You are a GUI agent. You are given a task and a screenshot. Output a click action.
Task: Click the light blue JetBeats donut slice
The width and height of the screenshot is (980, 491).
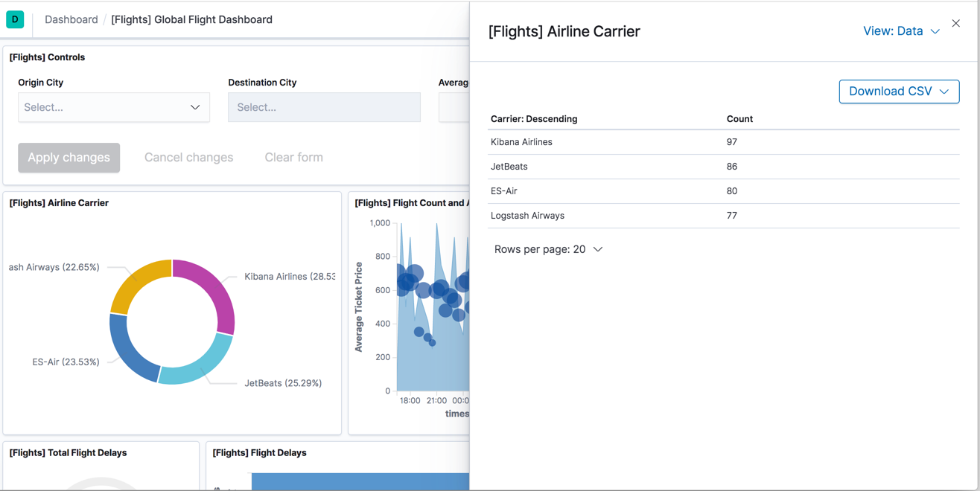200,365
